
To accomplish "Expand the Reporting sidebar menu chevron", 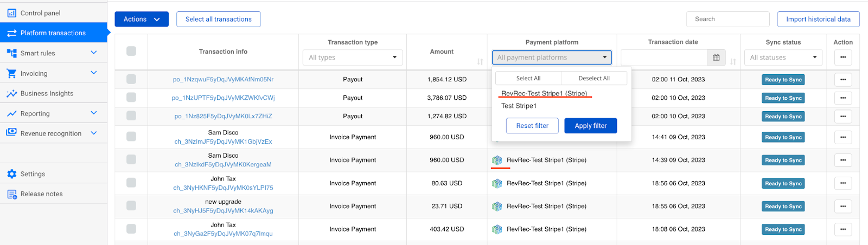I will (x=94, y=113).
